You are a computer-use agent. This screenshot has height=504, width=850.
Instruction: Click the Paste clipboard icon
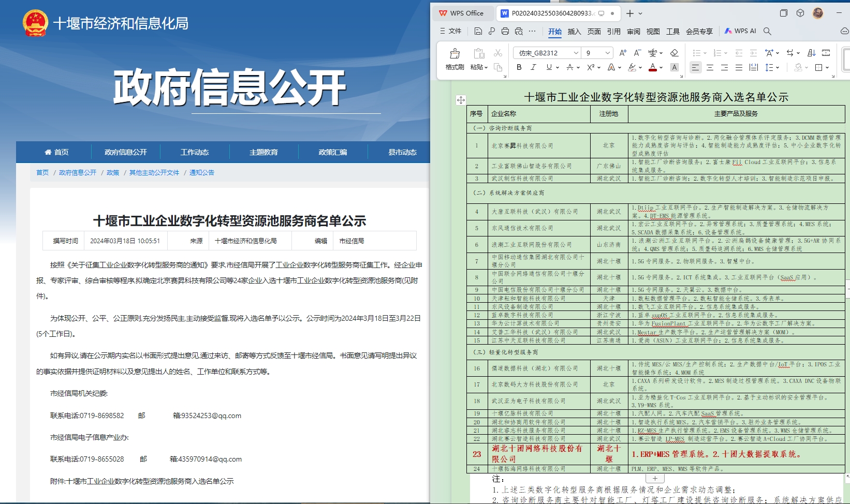[479, 53]
